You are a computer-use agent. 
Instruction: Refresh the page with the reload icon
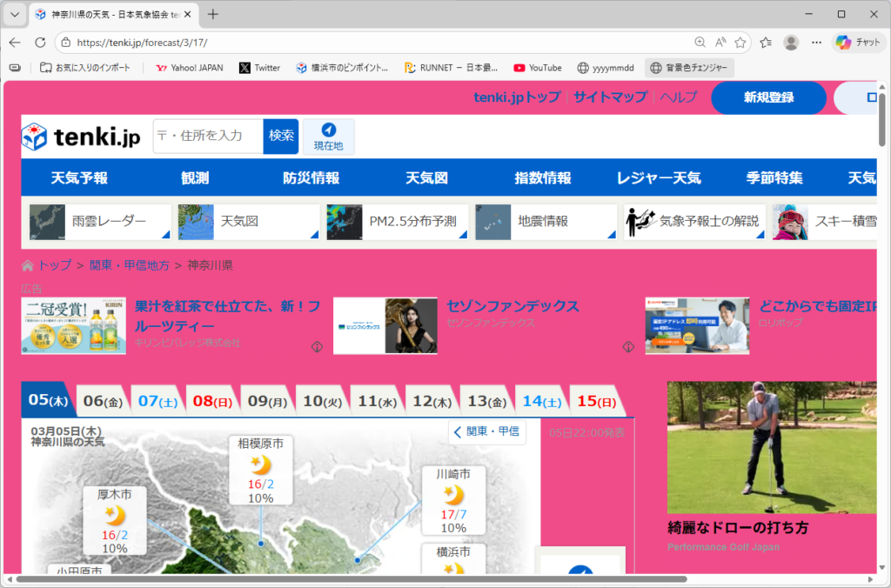[40, 42]
